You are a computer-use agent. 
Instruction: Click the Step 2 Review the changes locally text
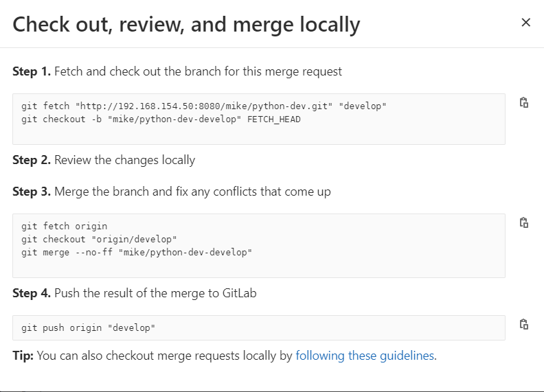point(104,160)
